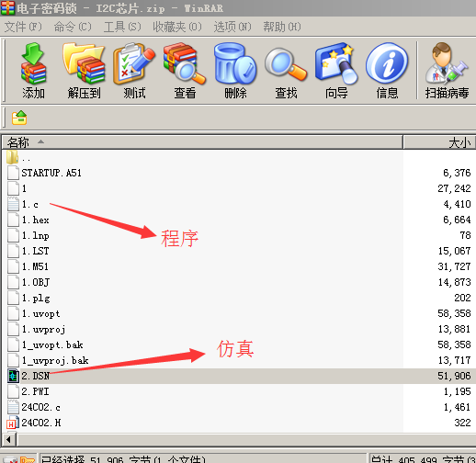Click the size value 6,376

457,173
